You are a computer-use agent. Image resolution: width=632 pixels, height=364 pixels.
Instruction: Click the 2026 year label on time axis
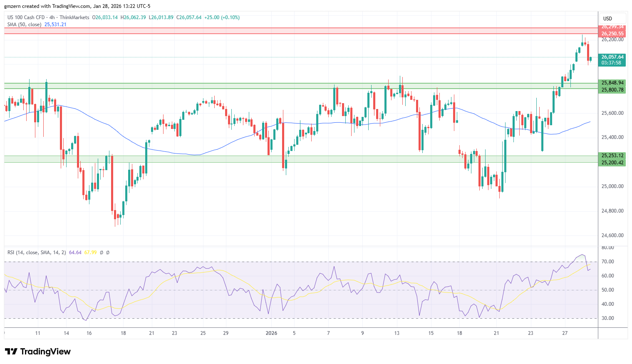pos(271,333)
